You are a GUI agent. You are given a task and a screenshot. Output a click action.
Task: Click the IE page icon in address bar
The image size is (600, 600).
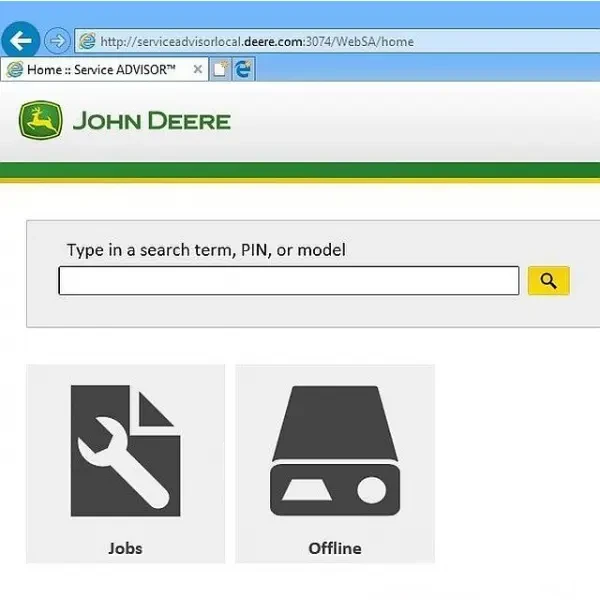tap(87, 41)
